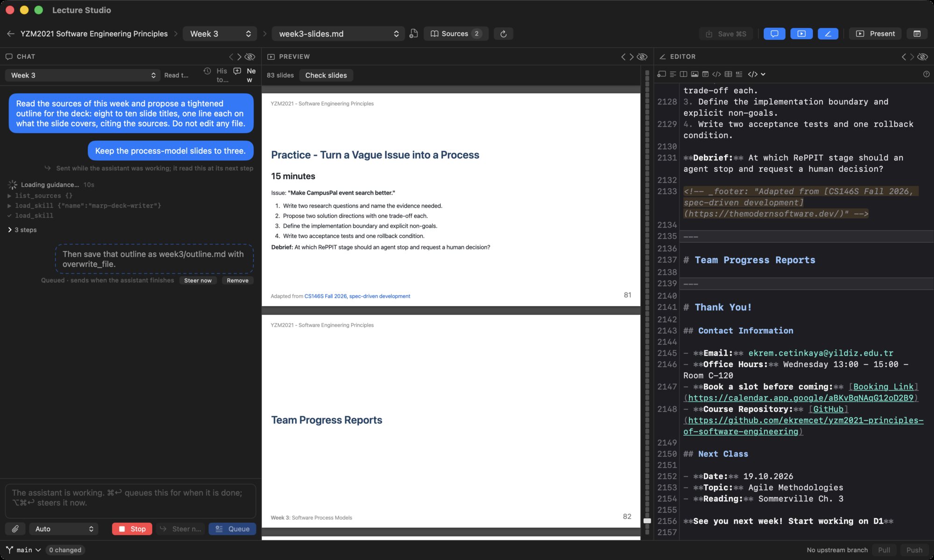Open the Auto model mode dropdown
Viewport: 934px width, 560px height.
point(64,529)
